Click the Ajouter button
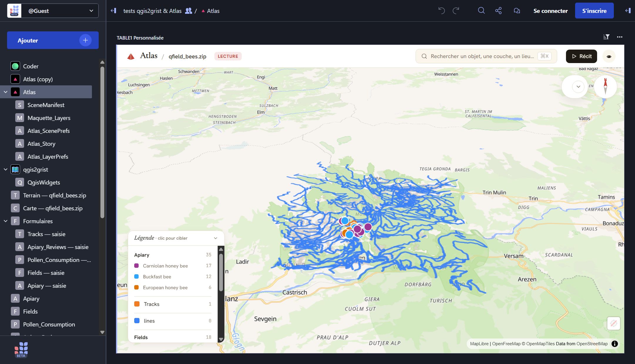The image size is (635, 364). pos(53,40)
